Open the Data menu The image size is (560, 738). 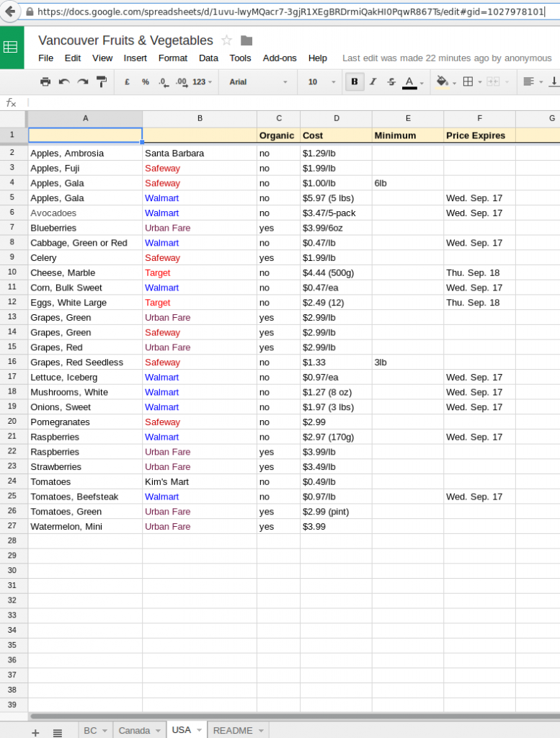click(208, 58)
